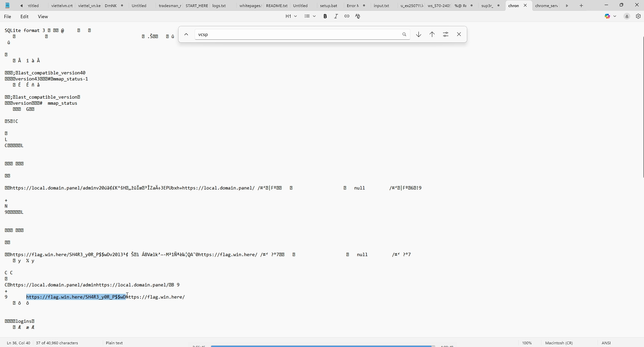644x347 pixels.
Task: Open the Copilot dropdown menu
Action: pos(611,16)
